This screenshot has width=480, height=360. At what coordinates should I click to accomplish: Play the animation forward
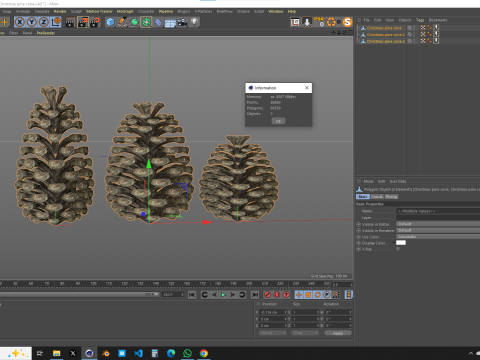tap(223, 295)
